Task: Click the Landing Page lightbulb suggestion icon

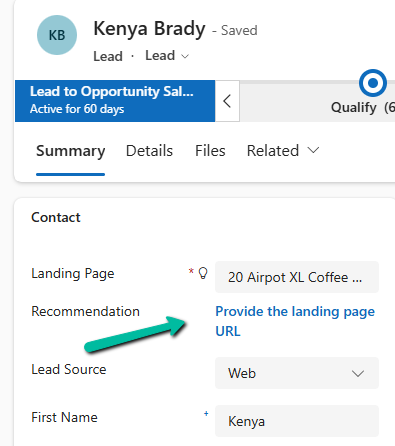Action: point(203,273)
